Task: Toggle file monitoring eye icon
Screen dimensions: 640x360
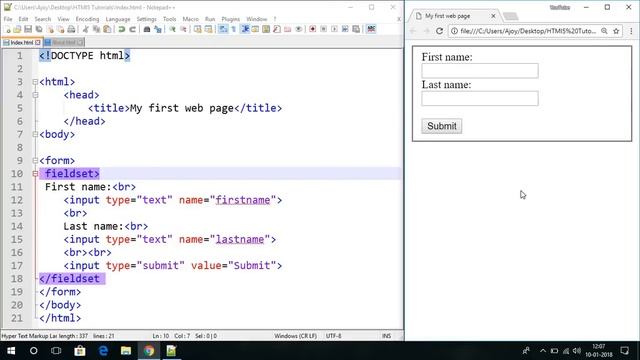Action: tap(298, 29)
